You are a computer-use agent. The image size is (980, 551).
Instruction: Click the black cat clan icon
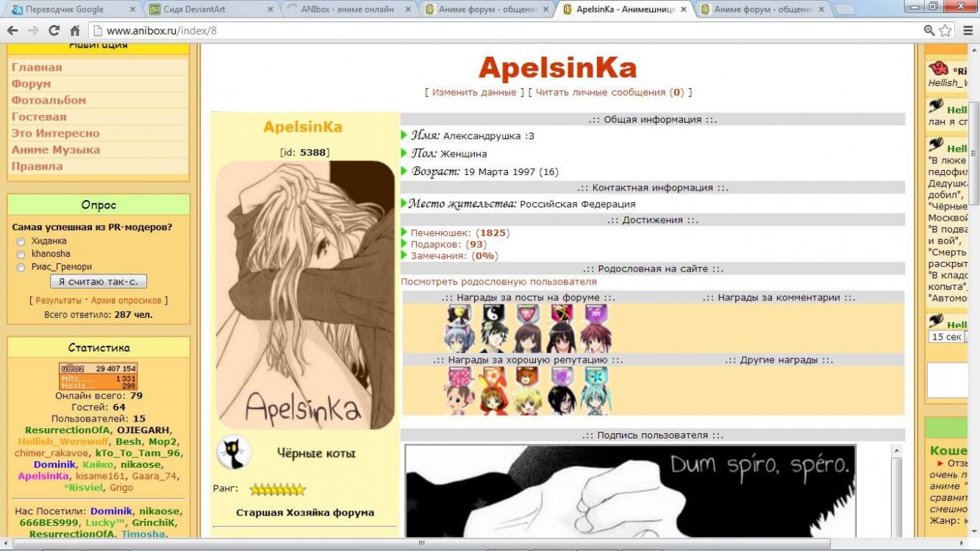tap(234, 452)
